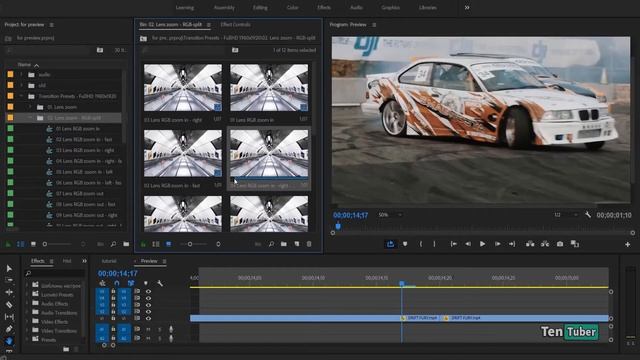
Task: Select the Track Select Forward tool
Action: (x=9, y=280)
